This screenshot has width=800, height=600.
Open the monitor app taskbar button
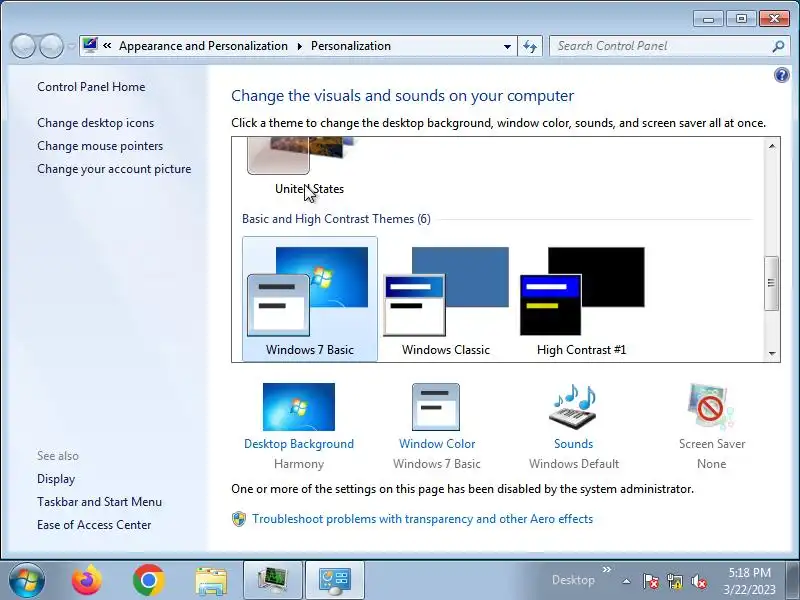[x=273, y=580]
